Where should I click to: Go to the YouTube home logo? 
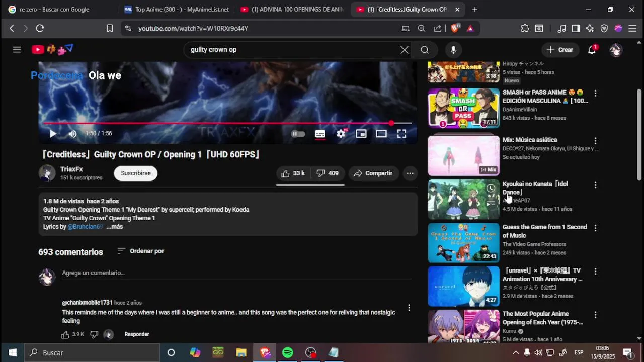tap(52, 49)
